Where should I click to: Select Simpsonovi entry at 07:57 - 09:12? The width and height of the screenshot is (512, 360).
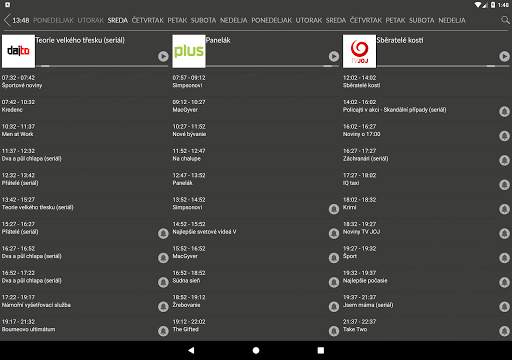256,82
